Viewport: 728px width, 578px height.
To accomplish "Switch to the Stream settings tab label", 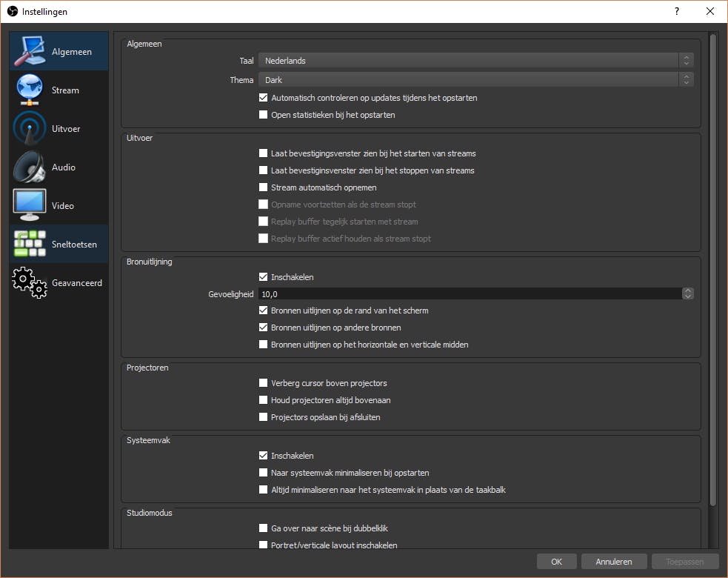I will coord(65,90).
